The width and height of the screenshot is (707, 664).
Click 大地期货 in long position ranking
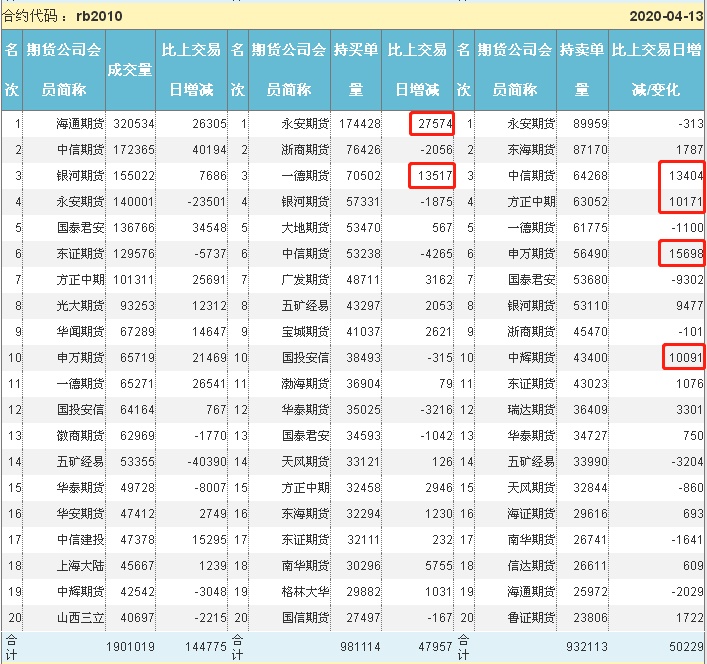(305, 228)
